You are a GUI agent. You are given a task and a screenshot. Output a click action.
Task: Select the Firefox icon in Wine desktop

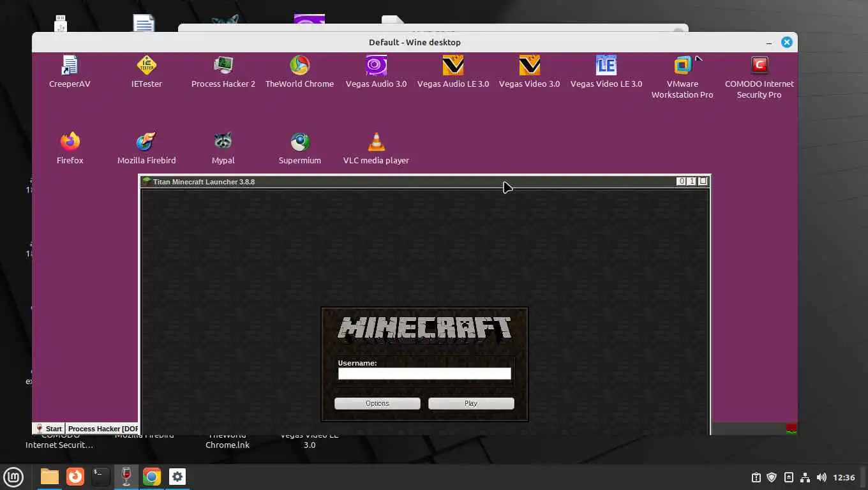[x=70, y=142]
